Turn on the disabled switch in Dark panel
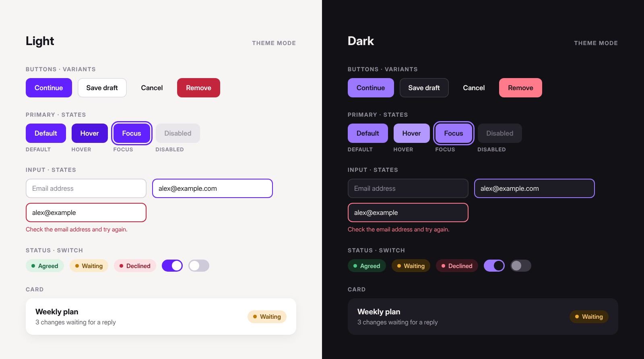 (521, 266)
